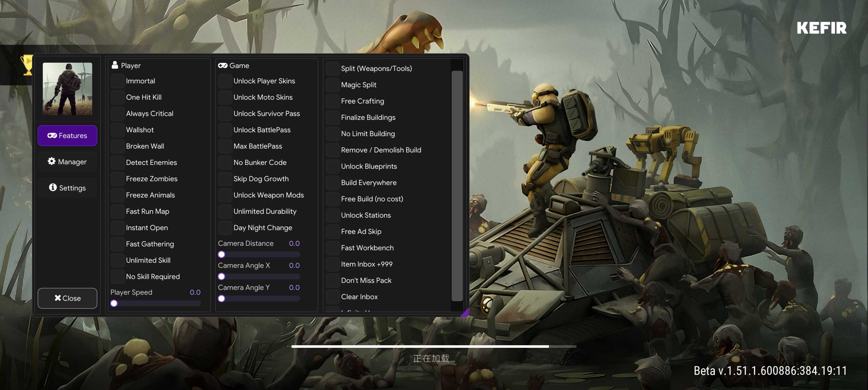Enable Unlock Survivor Pass
Screen dimensions: 868x390
pyautogui.click(x=225, y=114)
